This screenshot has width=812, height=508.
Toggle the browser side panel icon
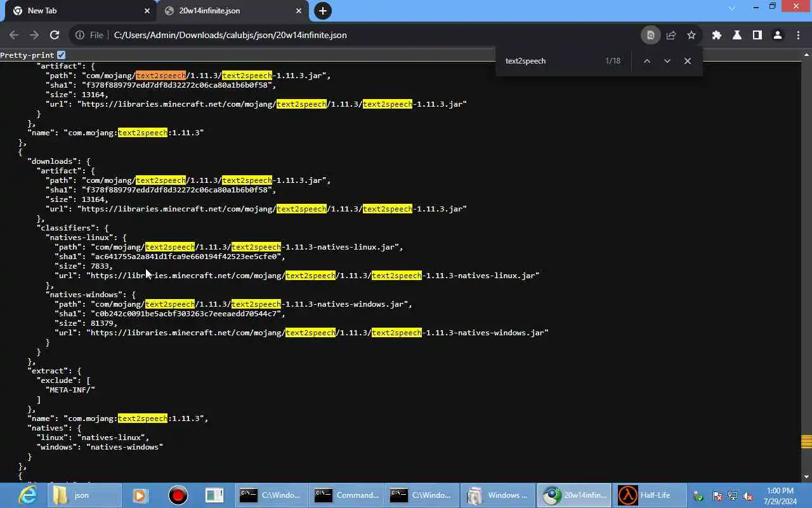click(x=757, y=35)
